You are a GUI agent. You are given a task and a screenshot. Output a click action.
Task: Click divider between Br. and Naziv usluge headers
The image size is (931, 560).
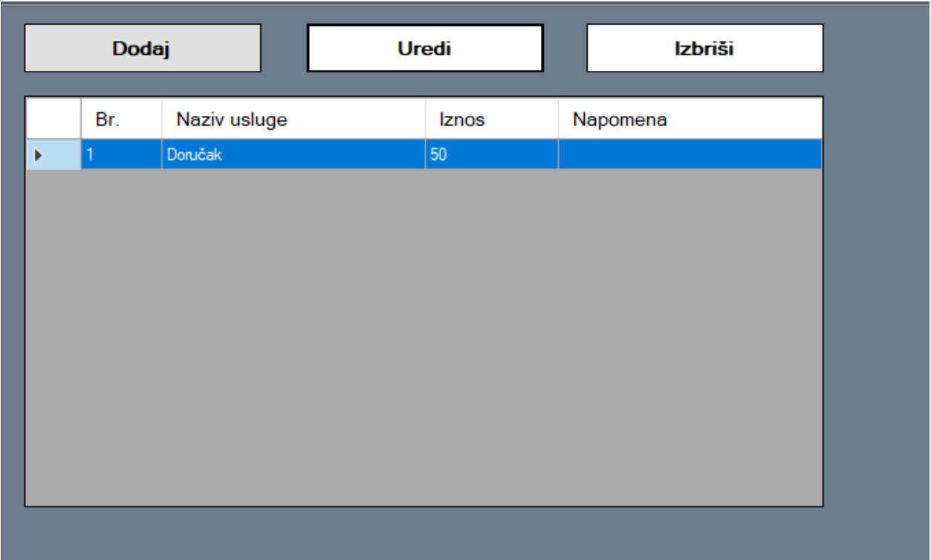pyautogui.click(x=161, y=119)
